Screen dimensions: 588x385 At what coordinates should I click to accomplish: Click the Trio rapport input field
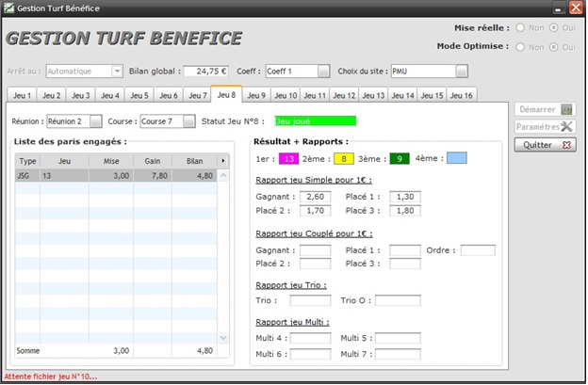(309, 301)
